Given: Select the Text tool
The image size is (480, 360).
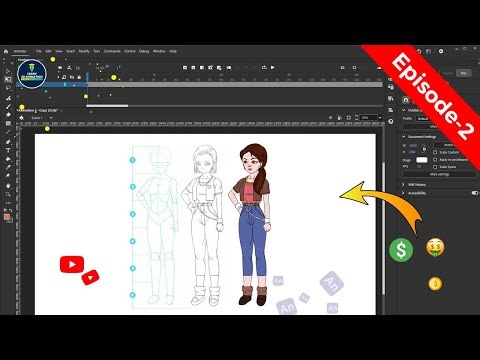Looking at the screenshot, I should pos(8,151).
